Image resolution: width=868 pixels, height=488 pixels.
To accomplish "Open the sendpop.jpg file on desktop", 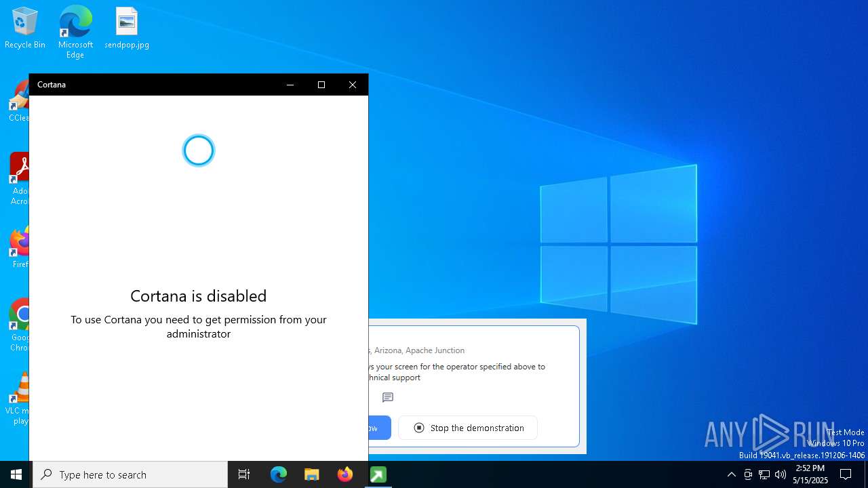I will click(x=127, y=28).
